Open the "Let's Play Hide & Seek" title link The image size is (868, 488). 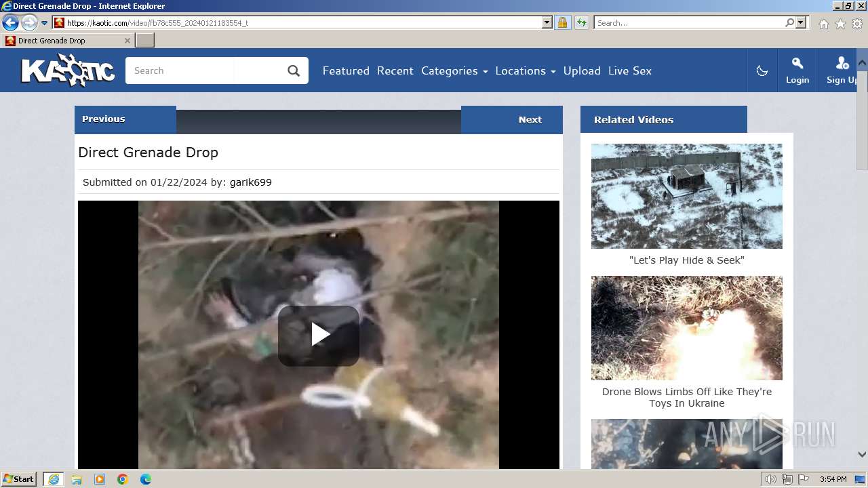687,260
